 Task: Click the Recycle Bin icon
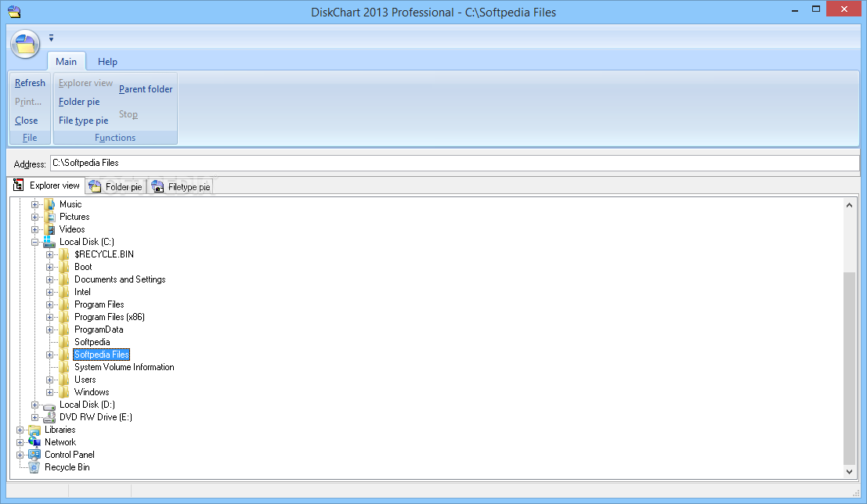click(34, 467)
